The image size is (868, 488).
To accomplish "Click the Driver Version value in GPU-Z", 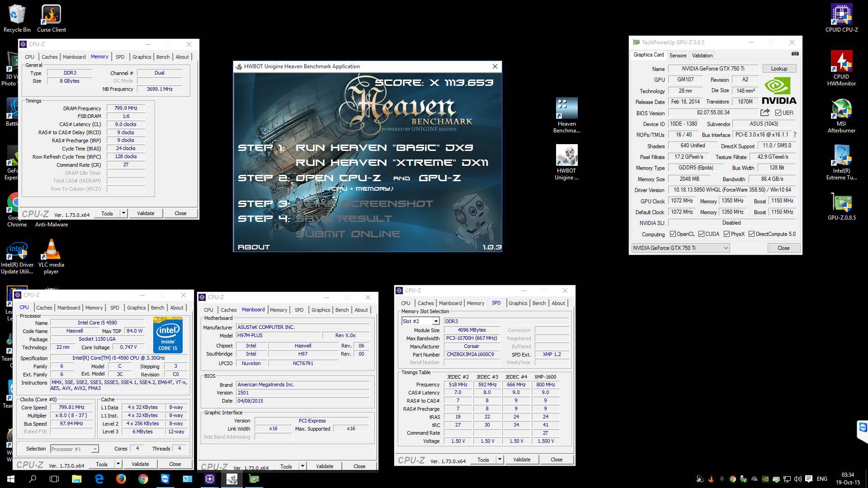I will click(732, 190).
